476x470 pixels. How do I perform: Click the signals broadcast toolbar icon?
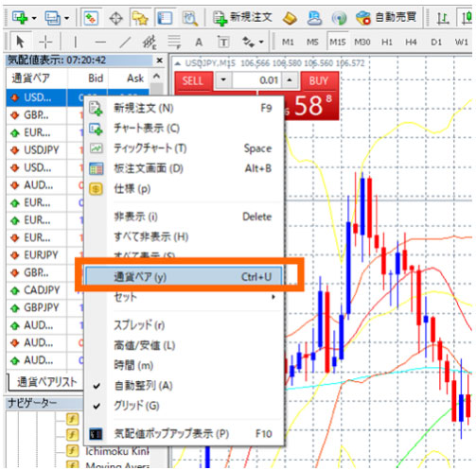339,18
